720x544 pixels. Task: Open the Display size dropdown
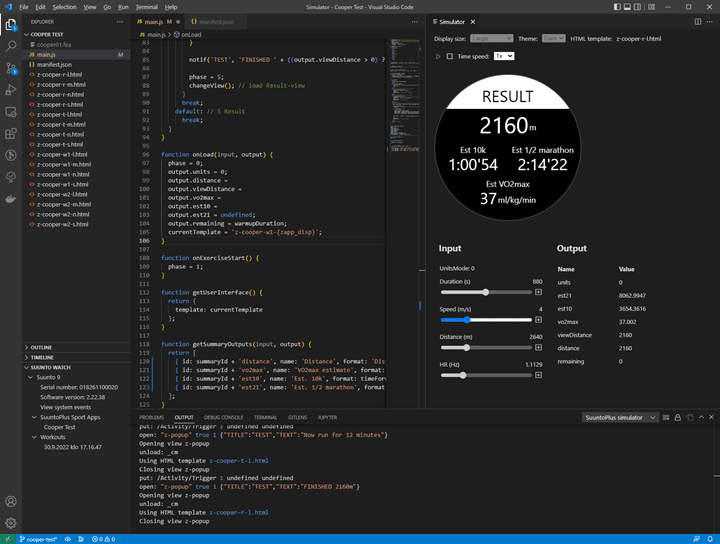pyautogui.click(x=491, y=39)
